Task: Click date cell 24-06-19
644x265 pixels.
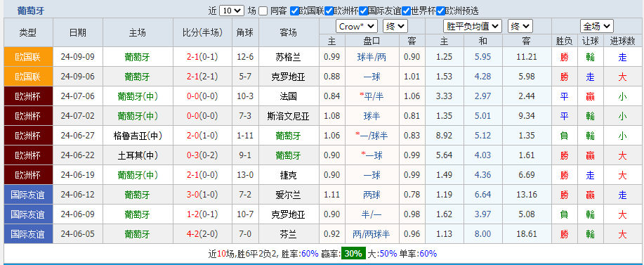Action: [x=78, y=176]
